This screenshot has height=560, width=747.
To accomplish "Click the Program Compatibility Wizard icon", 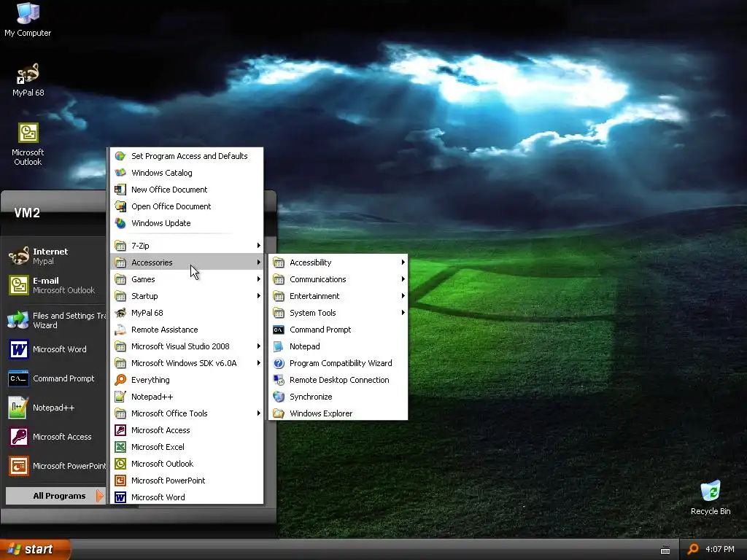I will click(x=279, y=363).
